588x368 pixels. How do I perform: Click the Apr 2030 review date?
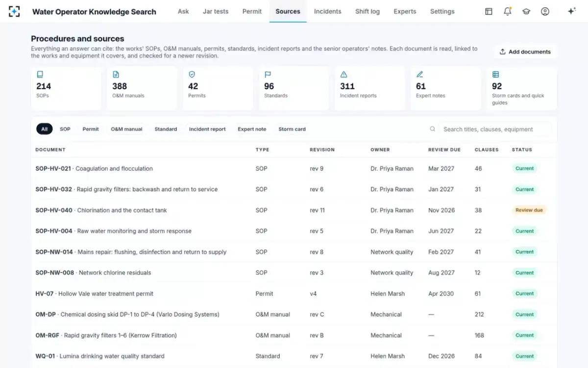click(x=441, y=293)
